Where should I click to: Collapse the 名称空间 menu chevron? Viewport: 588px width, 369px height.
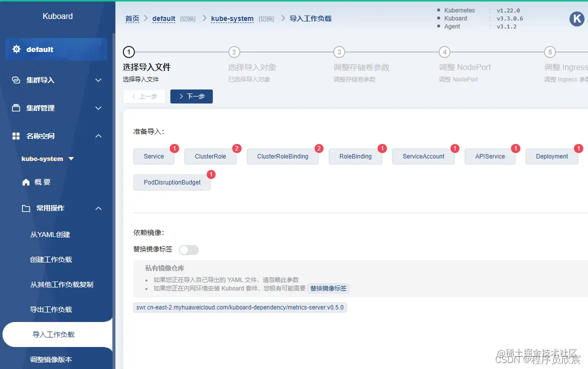tap(98, 136)
